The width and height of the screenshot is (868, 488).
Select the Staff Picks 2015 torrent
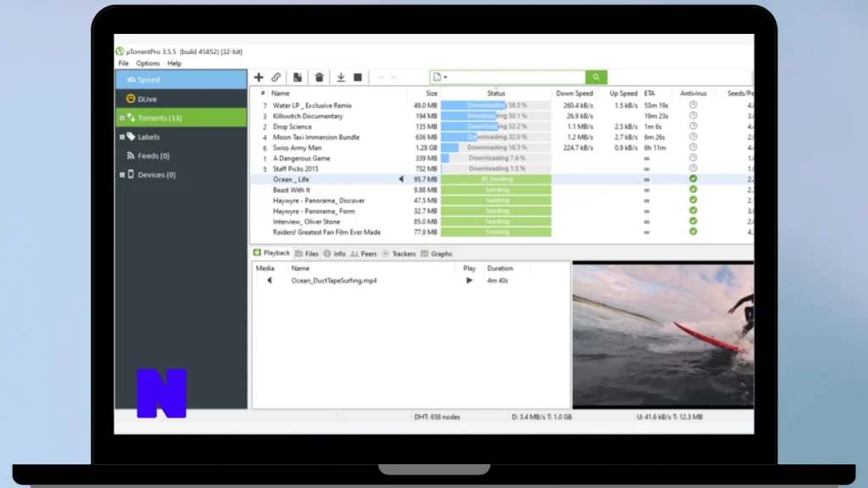coord(296,169)
